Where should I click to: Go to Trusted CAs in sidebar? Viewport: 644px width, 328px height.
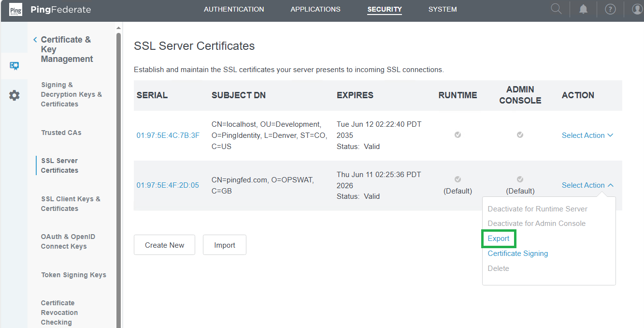[x=61, y=133]
